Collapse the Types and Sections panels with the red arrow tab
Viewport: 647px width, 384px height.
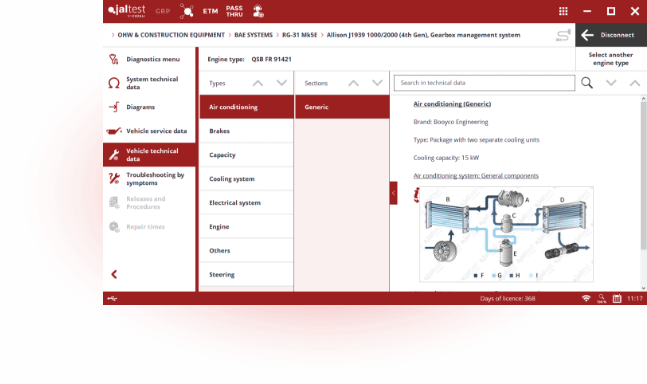tap(394, 193)
